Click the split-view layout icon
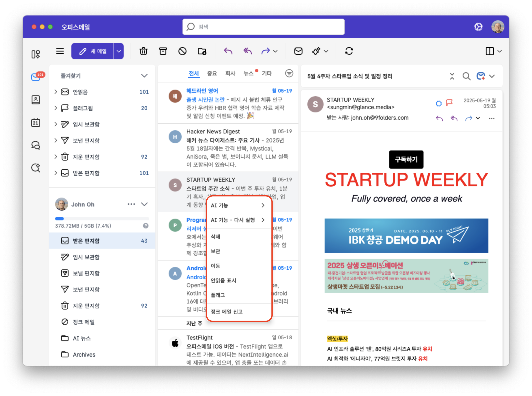This screenshot has width=532, height=396. click(490, 51)
